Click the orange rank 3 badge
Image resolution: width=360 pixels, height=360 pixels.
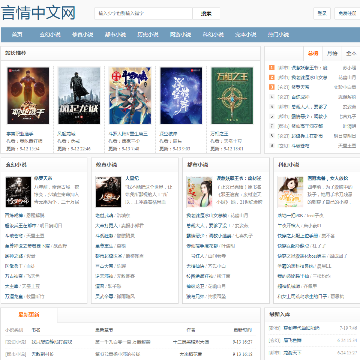272,87
